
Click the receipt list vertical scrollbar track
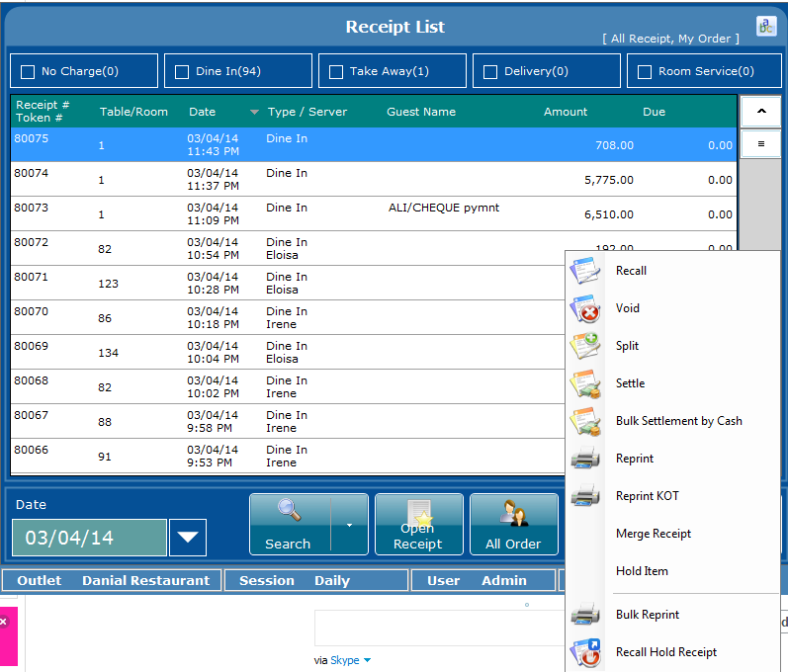pos(761,205)
